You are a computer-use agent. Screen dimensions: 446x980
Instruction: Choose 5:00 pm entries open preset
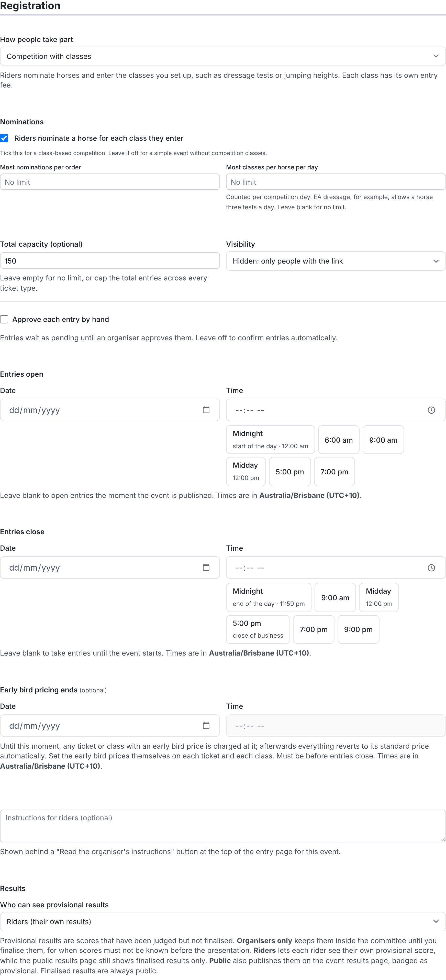290,471
